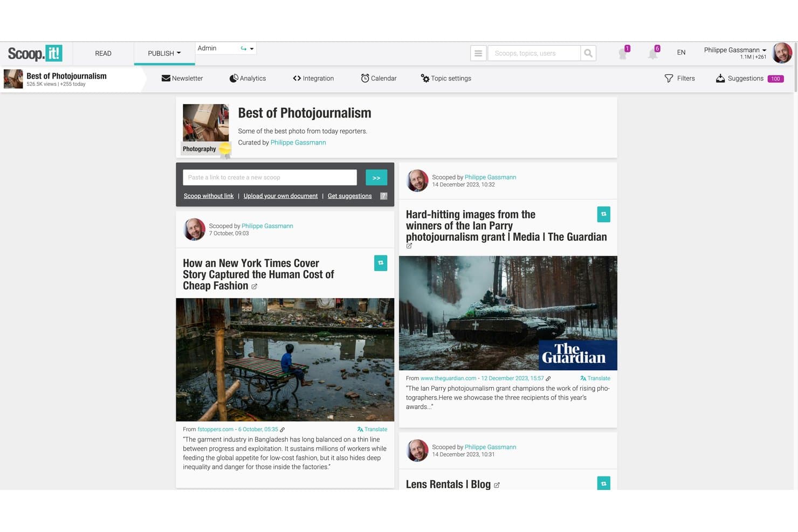Open the bell notifications with badge 6
The height and width of the screenshot is (532, 798).
click(x=653, y=53)
